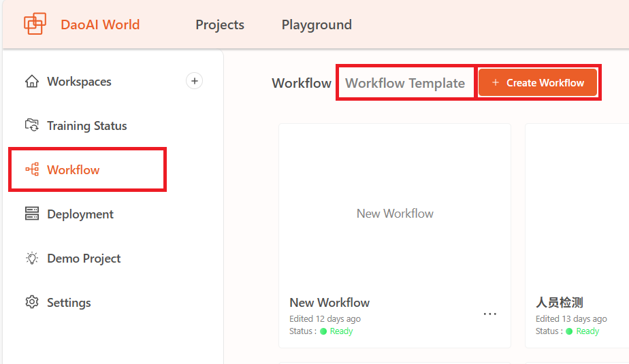Add a new workspace with plus button
The width and height of the screenshot is (629, 364).
pos(194,81)
